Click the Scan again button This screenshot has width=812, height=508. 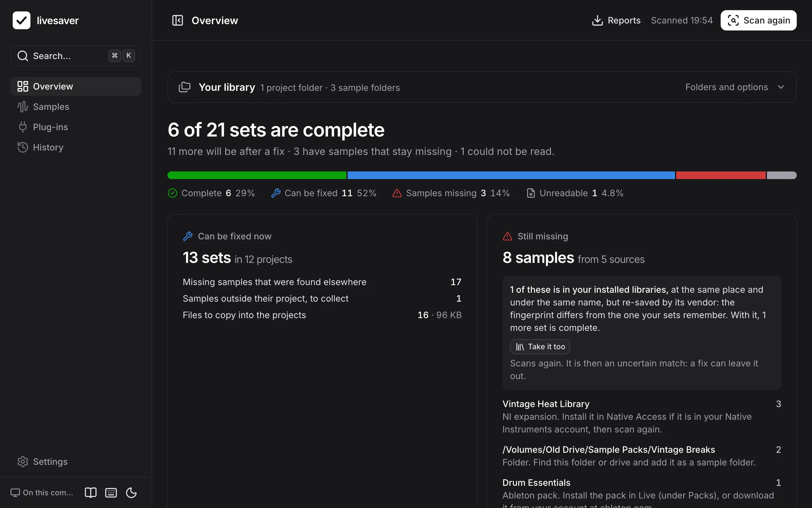[758, 21]
